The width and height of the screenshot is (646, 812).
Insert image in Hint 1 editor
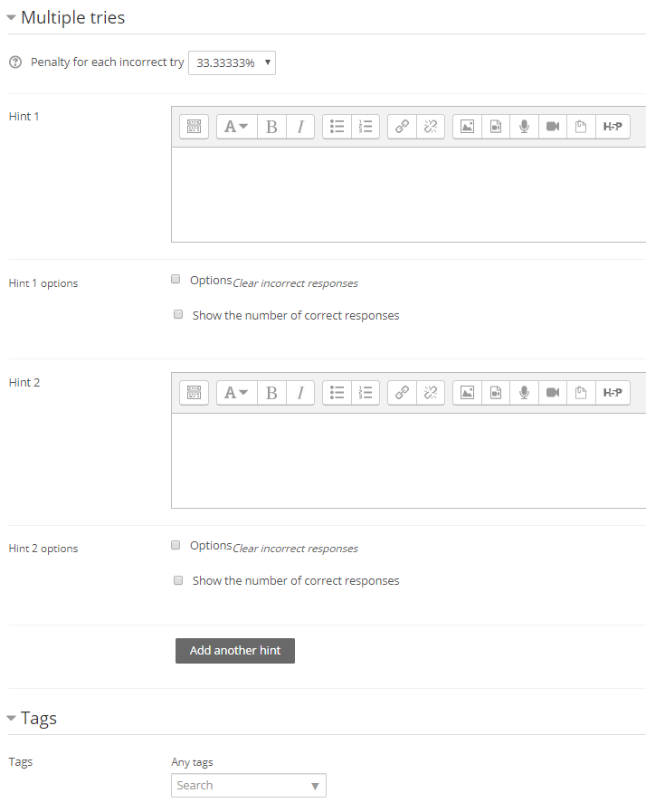[x=467, y=127]
